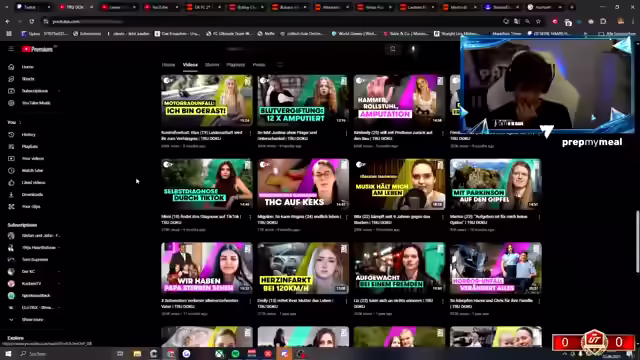Open the THC auf Keks video thumbnail

[x=303, y=184]
